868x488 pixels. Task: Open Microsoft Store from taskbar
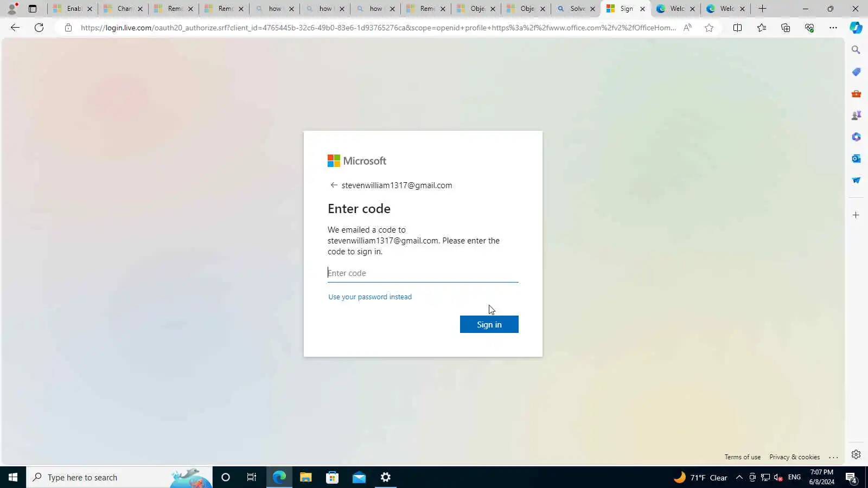point(333,477)
